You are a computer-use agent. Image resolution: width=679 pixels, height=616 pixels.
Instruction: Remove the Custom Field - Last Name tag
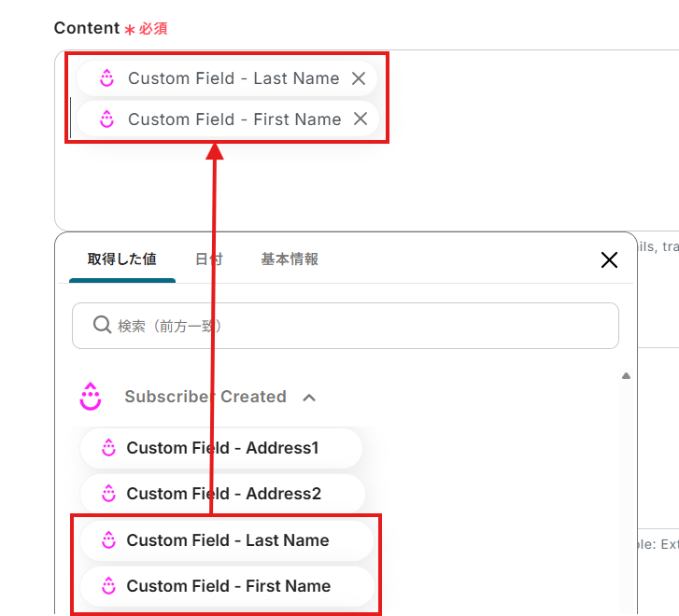(359, 78)
